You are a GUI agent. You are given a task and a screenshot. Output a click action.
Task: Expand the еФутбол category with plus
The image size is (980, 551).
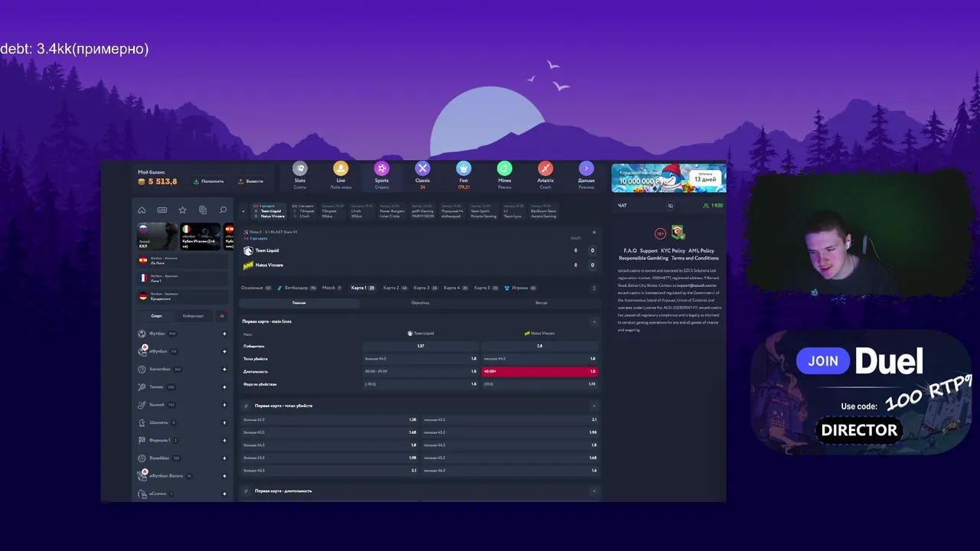click(x=224, y=351)
